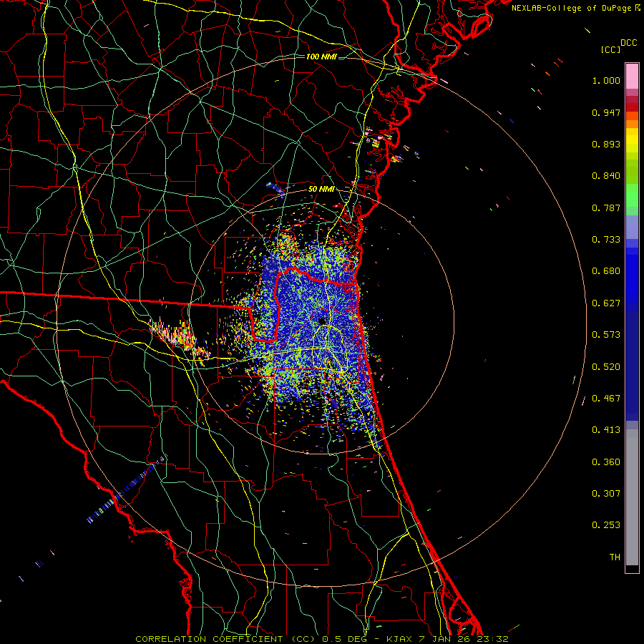Click the "1.000" legend value
This screenshot has height=644, width=644.
point(606,80)
